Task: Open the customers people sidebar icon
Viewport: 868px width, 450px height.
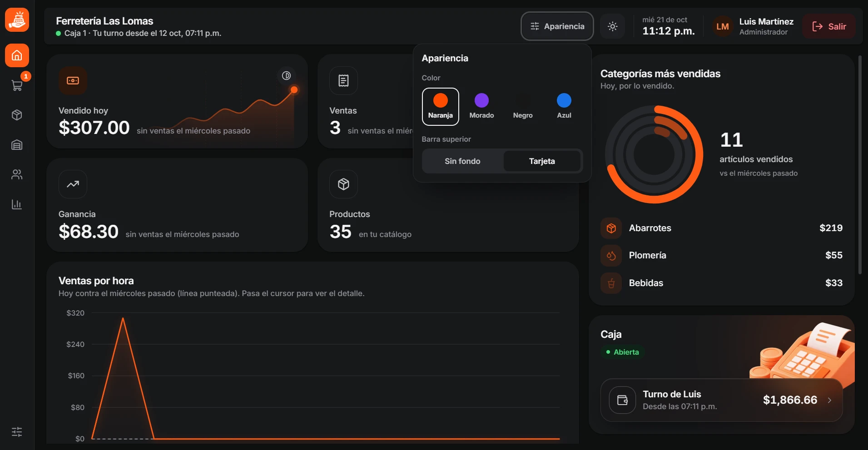Action: [x=17, y=174]
